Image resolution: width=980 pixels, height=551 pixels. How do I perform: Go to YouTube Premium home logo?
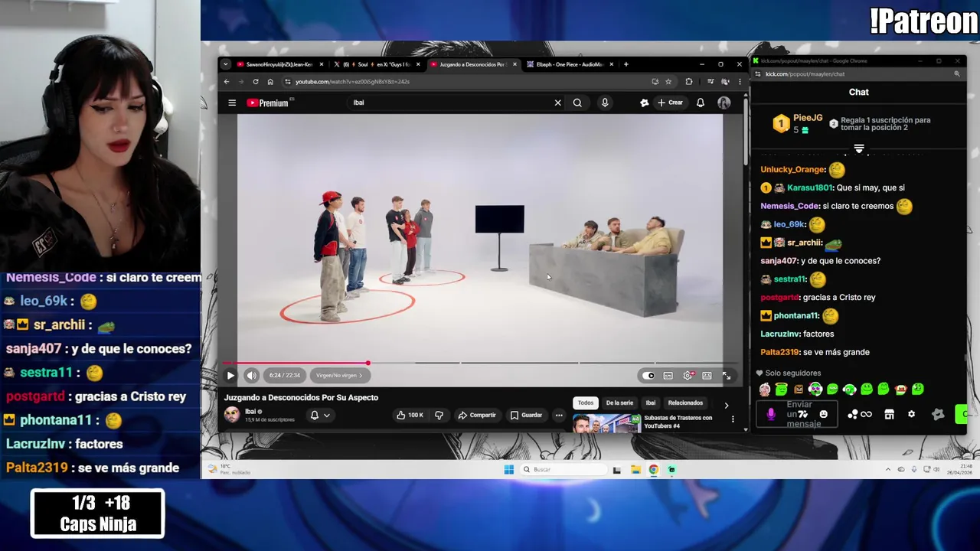(x=268, y=103)
